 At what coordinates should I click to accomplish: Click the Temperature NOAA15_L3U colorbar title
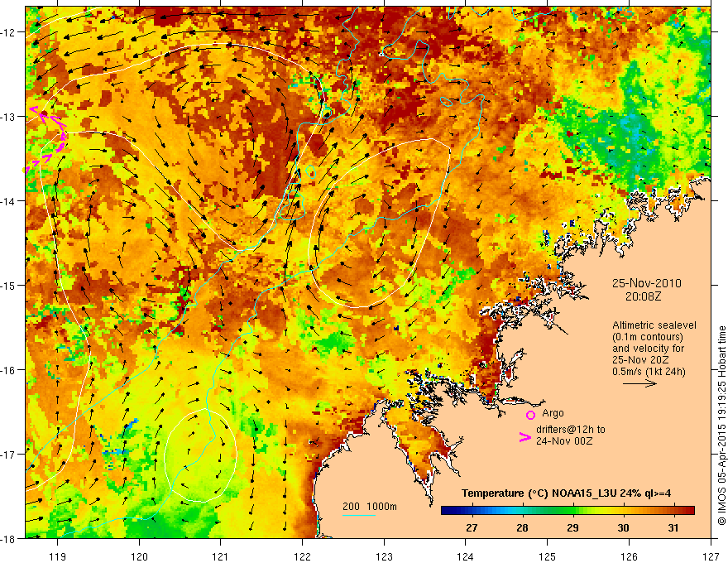coord(566,493)
